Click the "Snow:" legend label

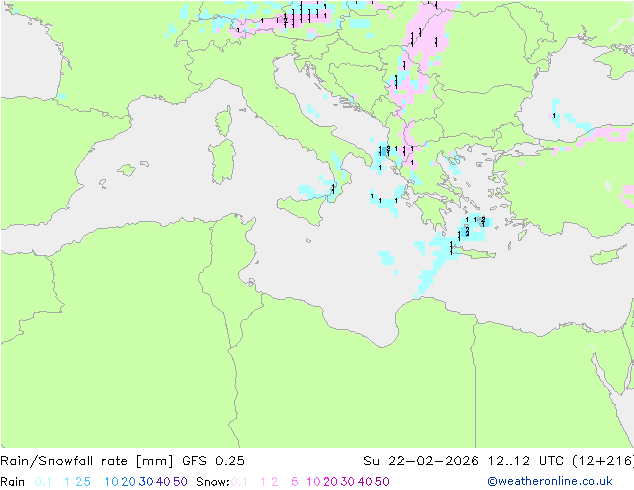[213, 482]
